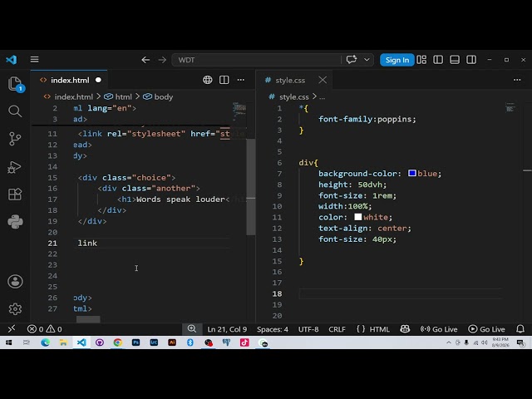Click the blue color swatch
This screenshot has width=532, height=399.
412,174
